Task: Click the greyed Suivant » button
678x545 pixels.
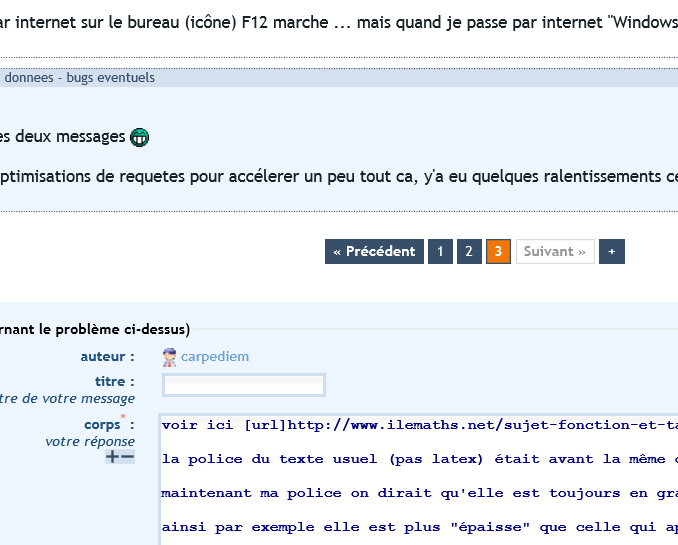Action: 555,252
